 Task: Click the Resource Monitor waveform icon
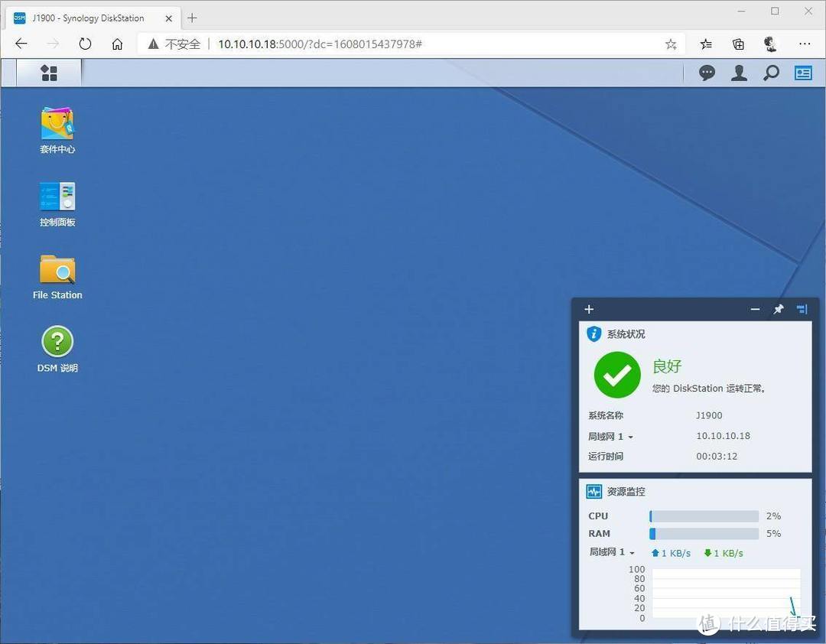tap(593, 492)
